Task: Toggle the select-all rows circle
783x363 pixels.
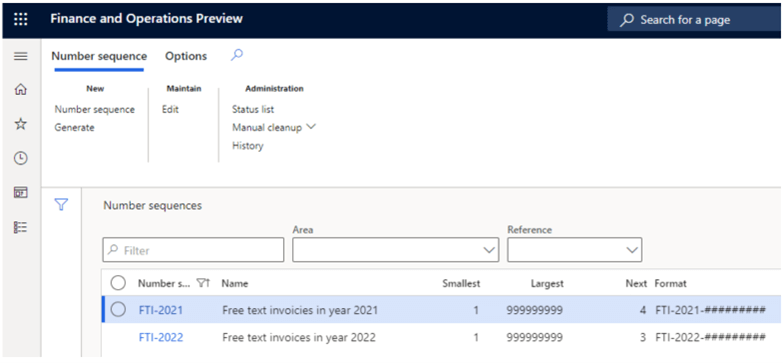Action: tap(118, 283)
